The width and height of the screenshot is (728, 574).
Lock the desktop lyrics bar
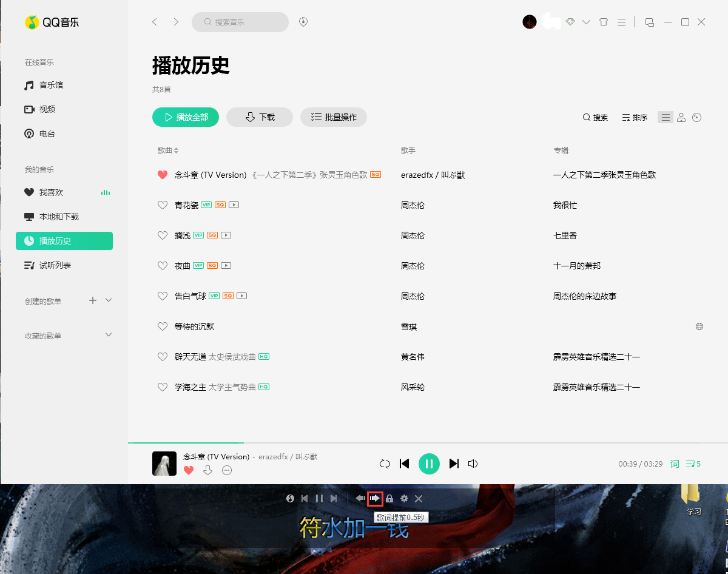click(x=389, y=498)
